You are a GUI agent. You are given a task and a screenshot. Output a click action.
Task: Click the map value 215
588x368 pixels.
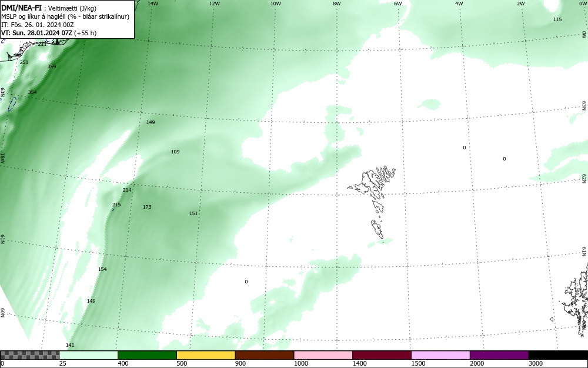coord(116,205)
